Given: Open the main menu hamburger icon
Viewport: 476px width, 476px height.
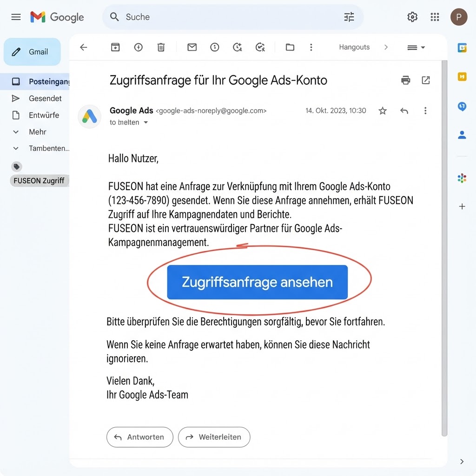Looking at the screenshot, I should (16, 17).
